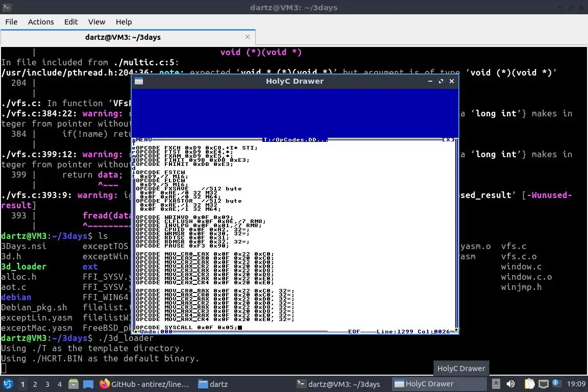Click the terminal cursor prompt line
Screen dimensions: 588x392
click(x=4, y=369)
